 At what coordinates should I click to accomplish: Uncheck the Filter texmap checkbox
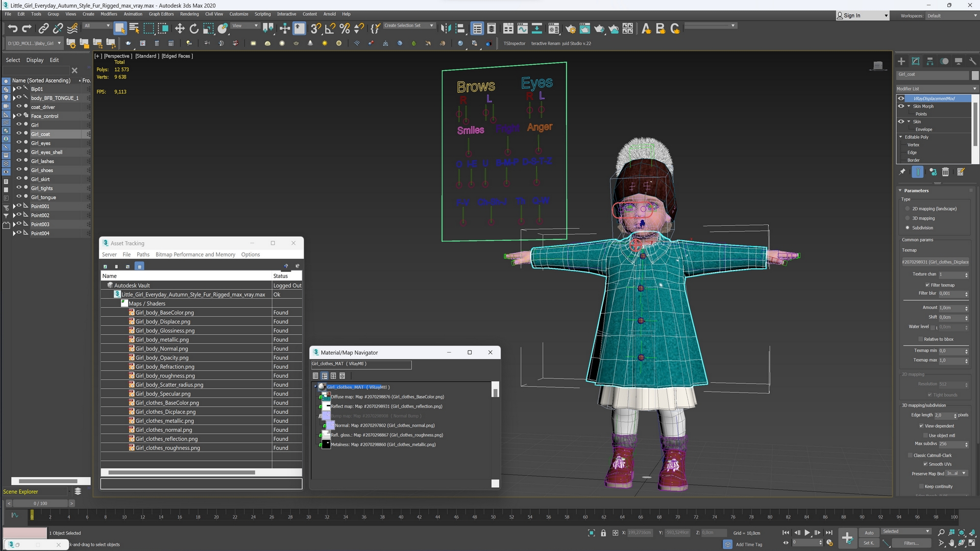(927, 285)
